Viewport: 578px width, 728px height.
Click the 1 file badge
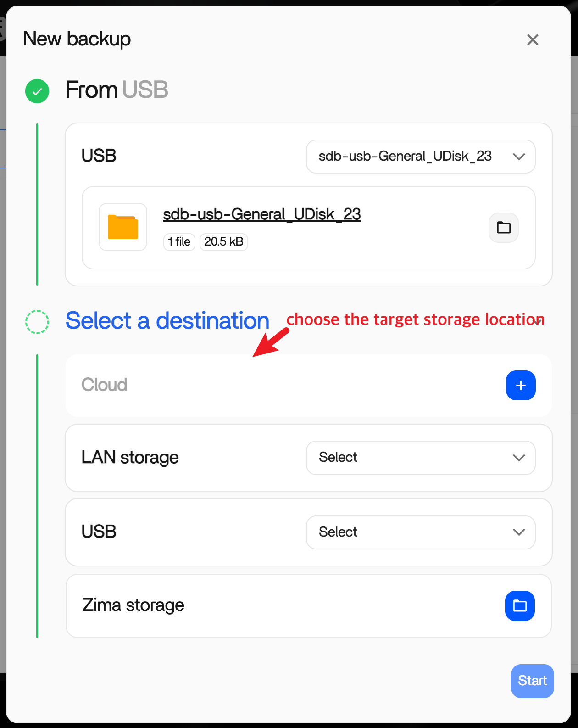(179, 242)
